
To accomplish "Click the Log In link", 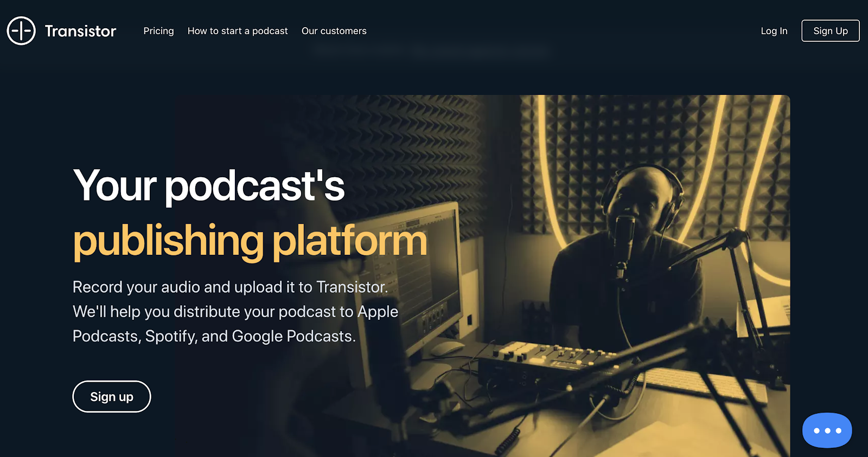I will 774,31.
